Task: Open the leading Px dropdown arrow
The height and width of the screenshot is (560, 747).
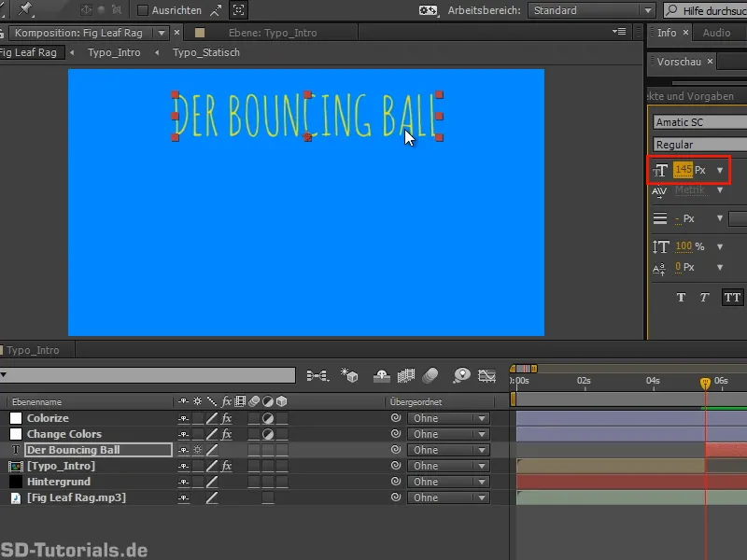Action: pyautogui.click(x=720, y=218)
